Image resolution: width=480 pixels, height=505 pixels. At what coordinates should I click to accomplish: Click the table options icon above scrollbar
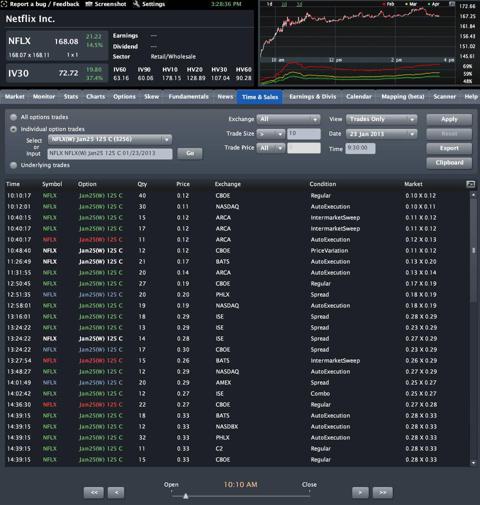(470, 184)
